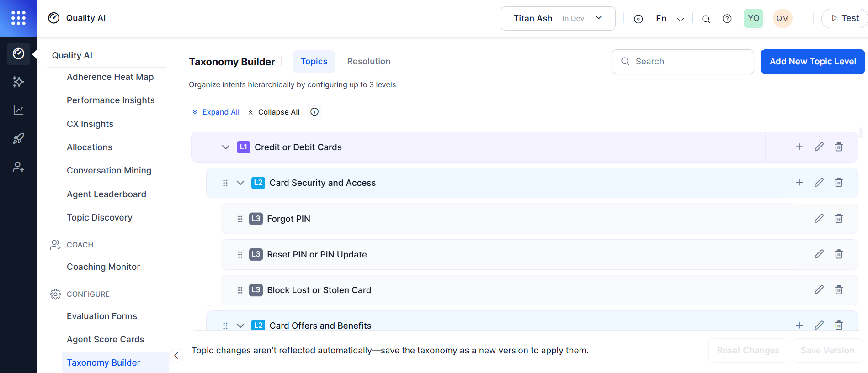The height and width of the screenshot is (373, 868).
Task: Open the En language dropdown
Action: pos(670,19)
